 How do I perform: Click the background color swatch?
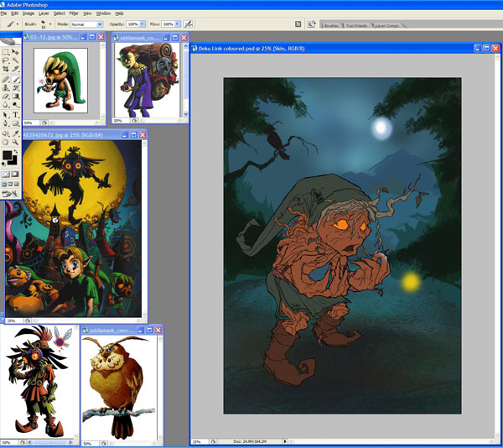pos(13,161)
